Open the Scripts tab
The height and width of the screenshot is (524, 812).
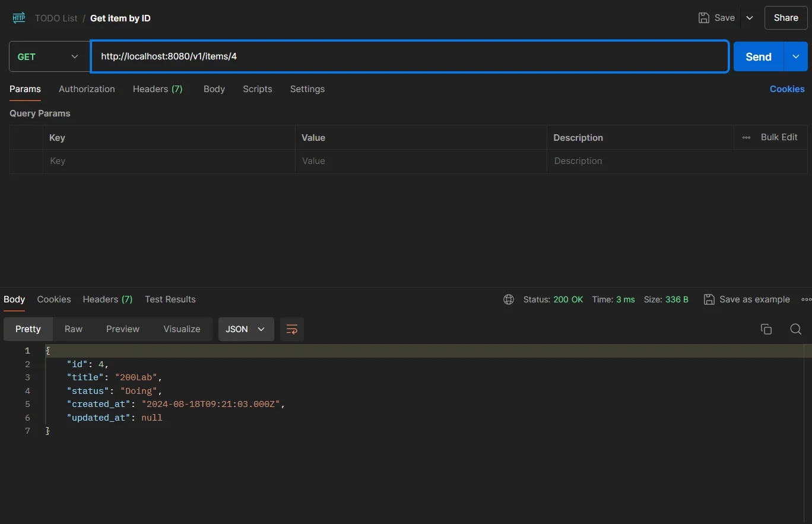tap(258, 89)
